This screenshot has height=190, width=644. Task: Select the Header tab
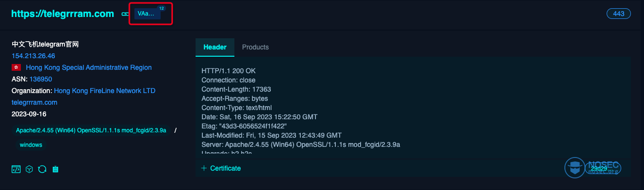tap(215, 47)
